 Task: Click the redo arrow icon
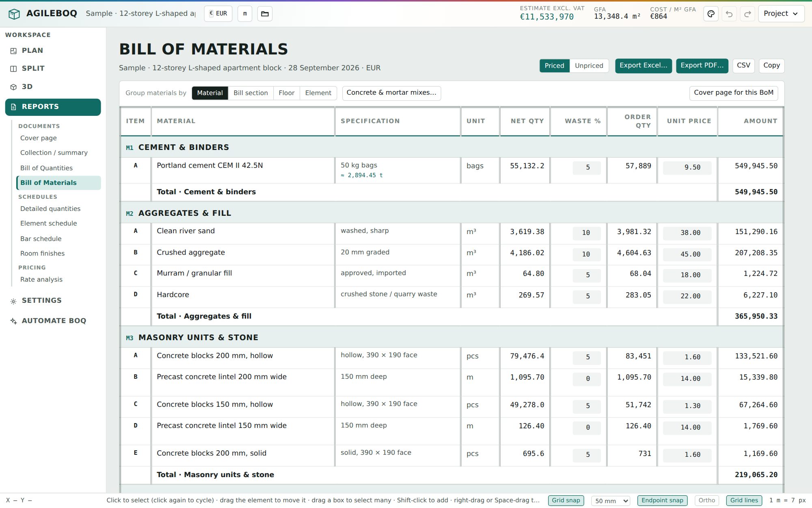(x=747, y=14)
